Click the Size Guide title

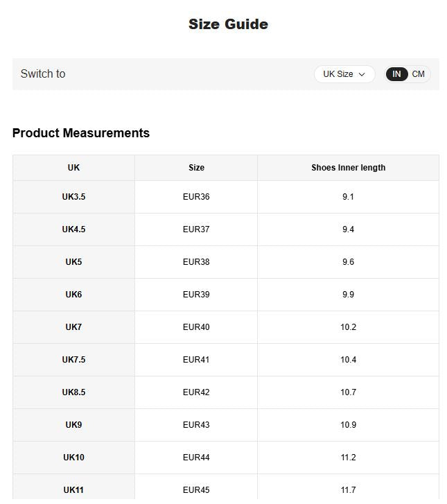[x=229, y=24]
